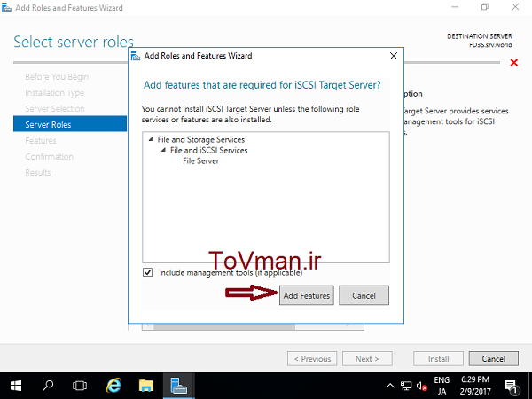Collapse the File and Storage Services node
This screenshot has width=532, height=399.
click(152, 140)
